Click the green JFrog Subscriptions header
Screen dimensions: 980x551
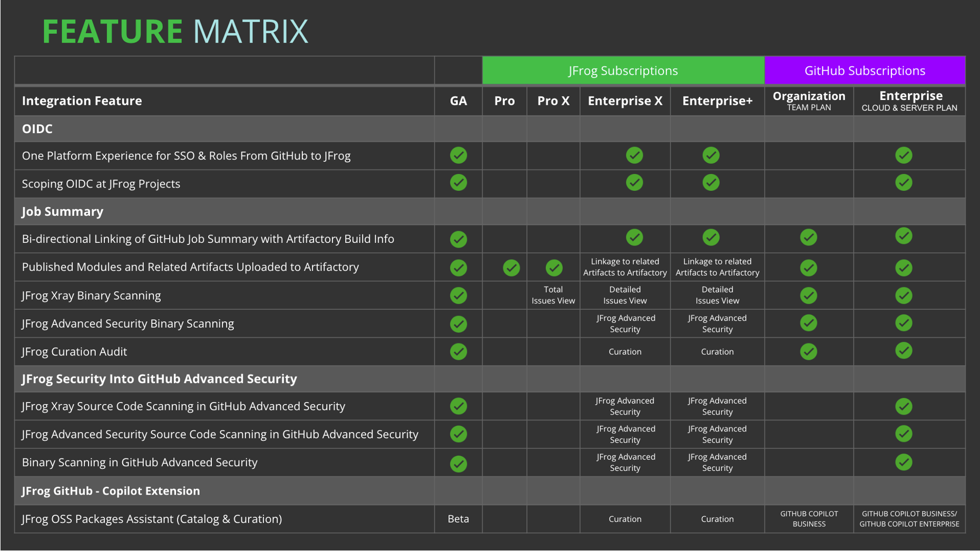coord(623,71)
